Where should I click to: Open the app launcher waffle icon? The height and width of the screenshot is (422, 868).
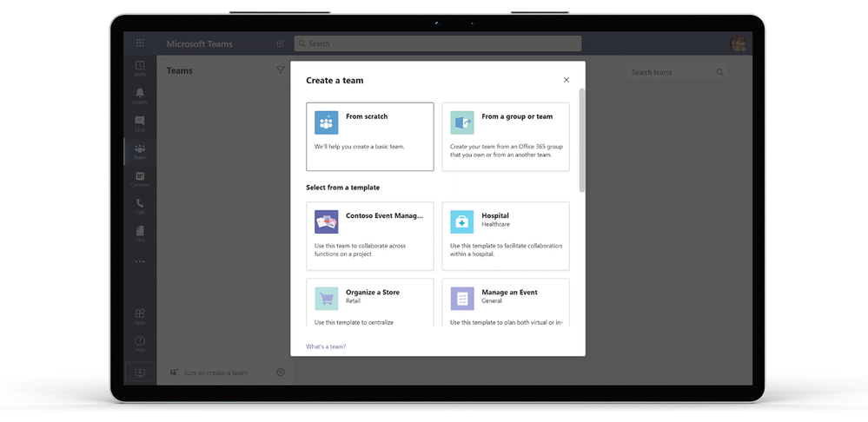point(140,43)
